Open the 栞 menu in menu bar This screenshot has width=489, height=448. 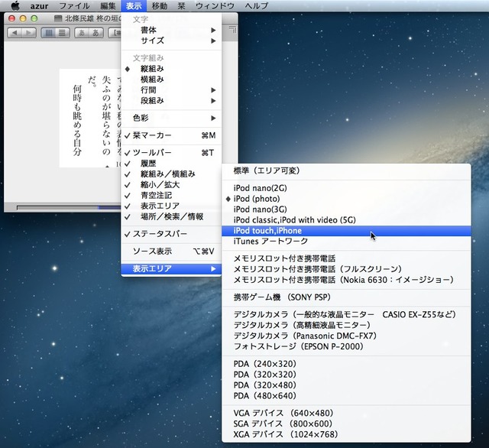pyautogui.click(x=181, y=5)
